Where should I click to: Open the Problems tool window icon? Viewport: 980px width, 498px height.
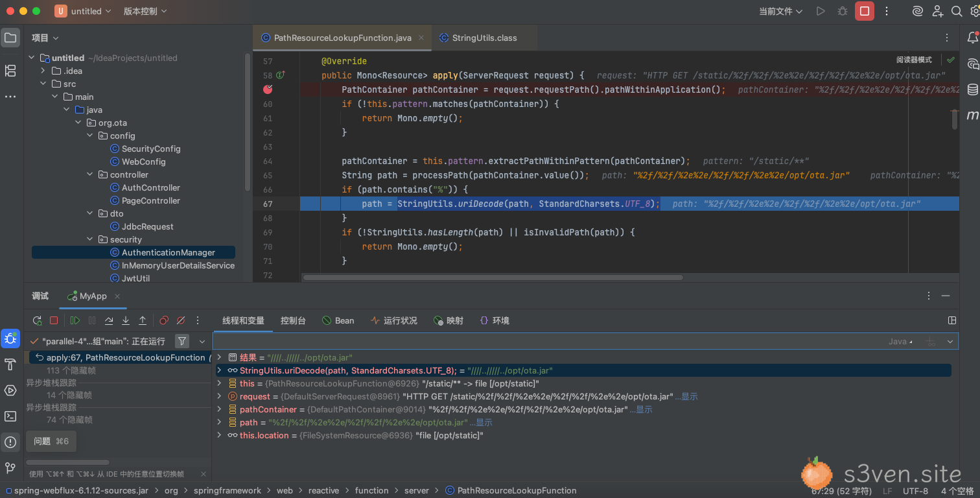pos(10,442)
